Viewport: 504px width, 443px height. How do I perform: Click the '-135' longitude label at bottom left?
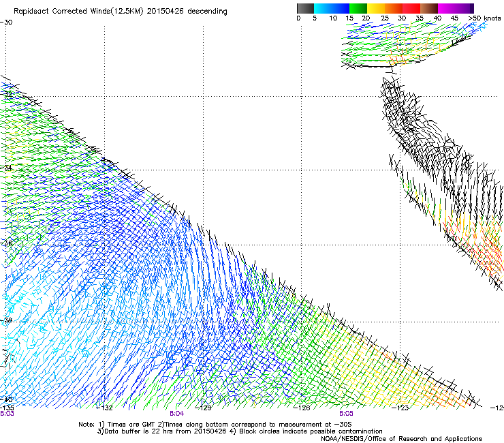[x=7, y=408]
